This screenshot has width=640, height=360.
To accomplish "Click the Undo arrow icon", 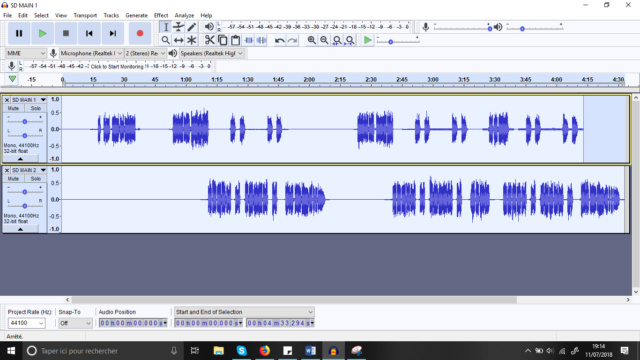I will click(x=280, y=40).
